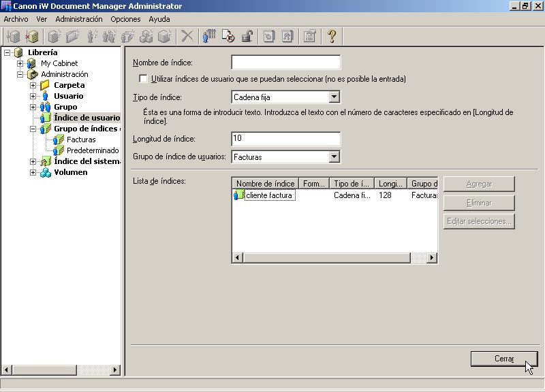Click the Índice del sistema icon
This screenshot has height=392, width=545.
pos(46,161)
